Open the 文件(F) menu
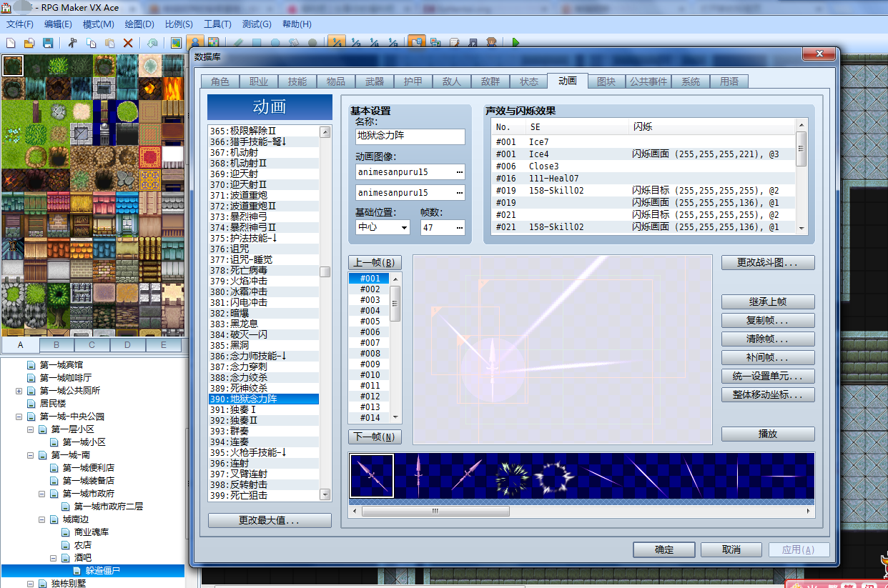888x588 pixels. click(x=20, y=24)
